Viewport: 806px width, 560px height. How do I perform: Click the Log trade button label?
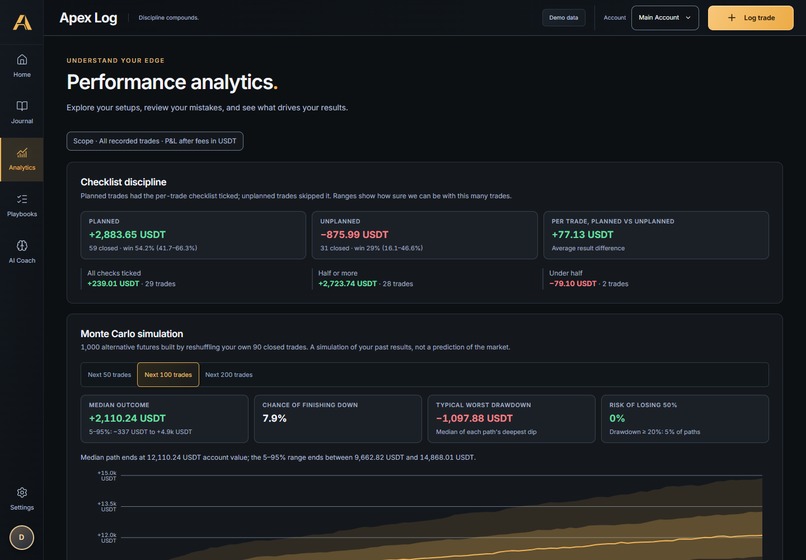click(x=759, y=17)
